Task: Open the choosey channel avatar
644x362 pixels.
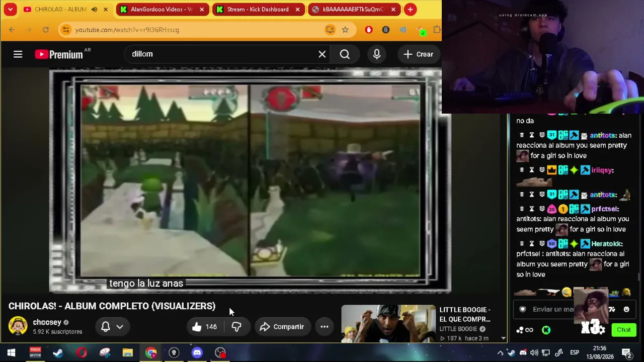Action: (18, 326)
